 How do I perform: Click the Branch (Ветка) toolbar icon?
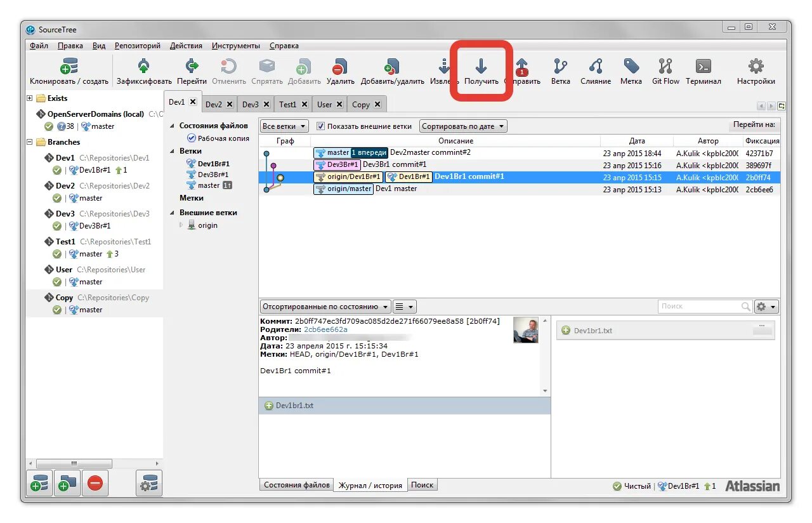[x=560, y=66]
